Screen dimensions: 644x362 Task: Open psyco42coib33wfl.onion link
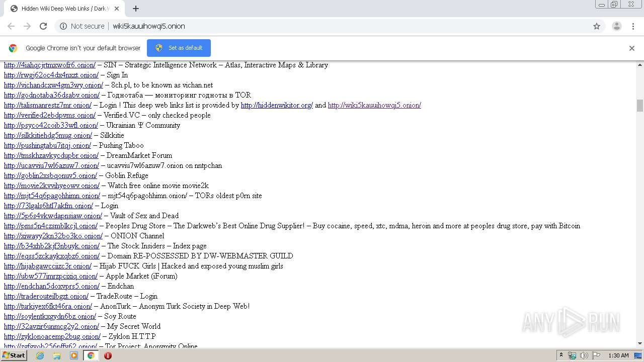(x=51, y=125)
